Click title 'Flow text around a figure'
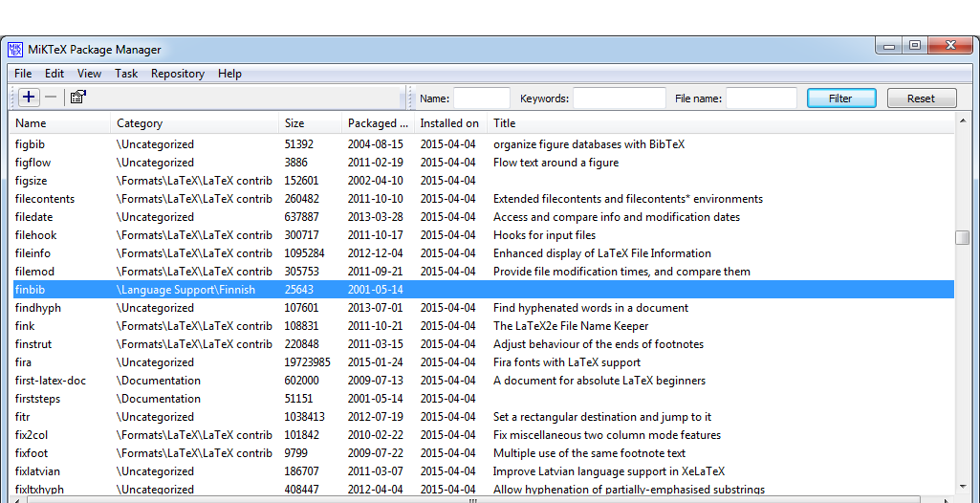Viewport: 980px width, 503px height. (x=555, y=164)
